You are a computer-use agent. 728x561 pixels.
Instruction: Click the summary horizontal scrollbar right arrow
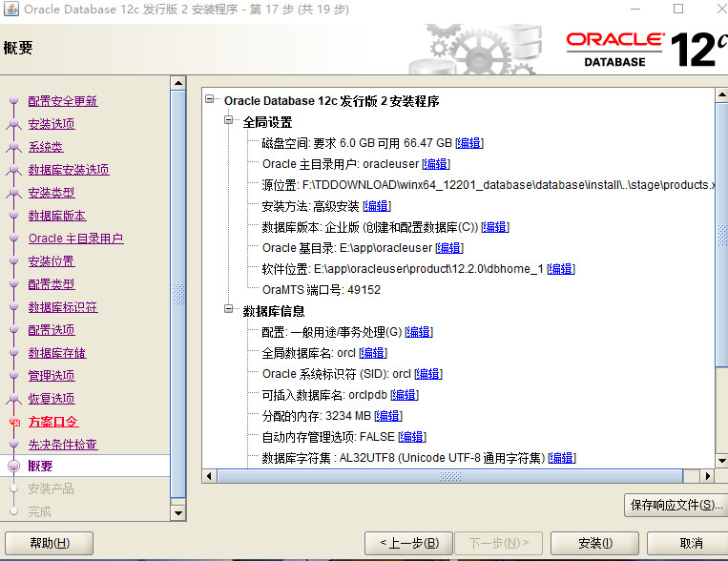click(707, 476)
